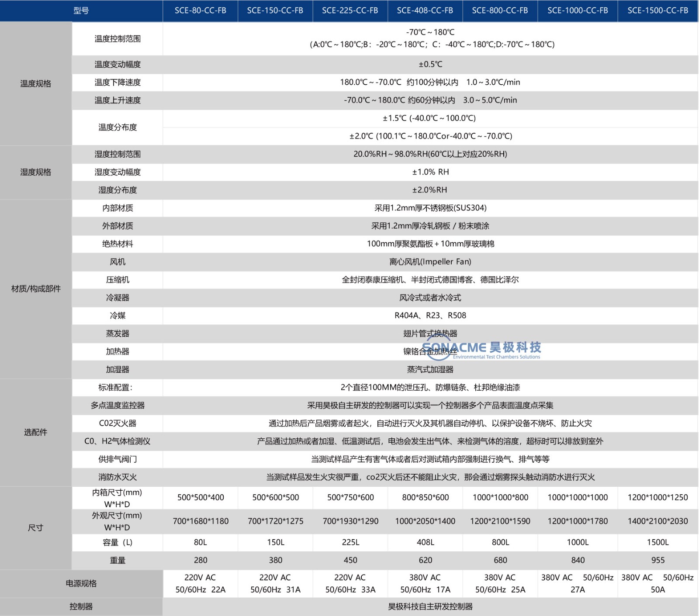This screenshot has width=699, height=616.
Task: Select the 材质/构成部件 category cell
Action: click(x=36, y=289)
